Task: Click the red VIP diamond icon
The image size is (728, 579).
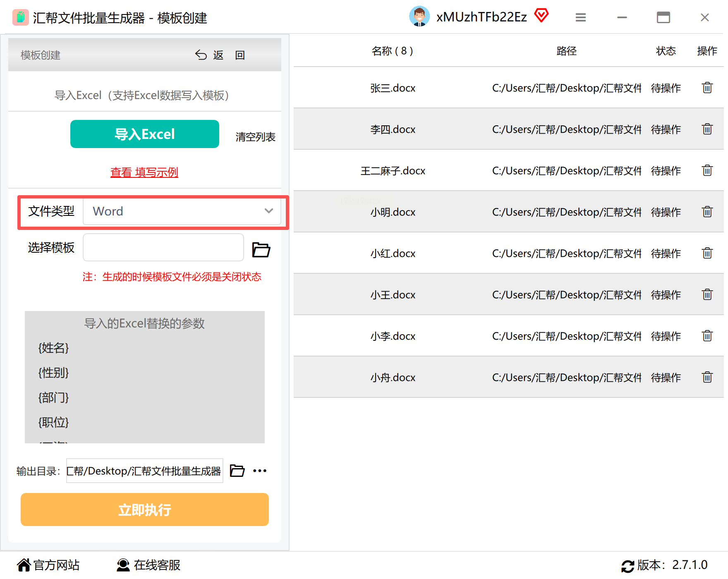Action: point(541,16)
